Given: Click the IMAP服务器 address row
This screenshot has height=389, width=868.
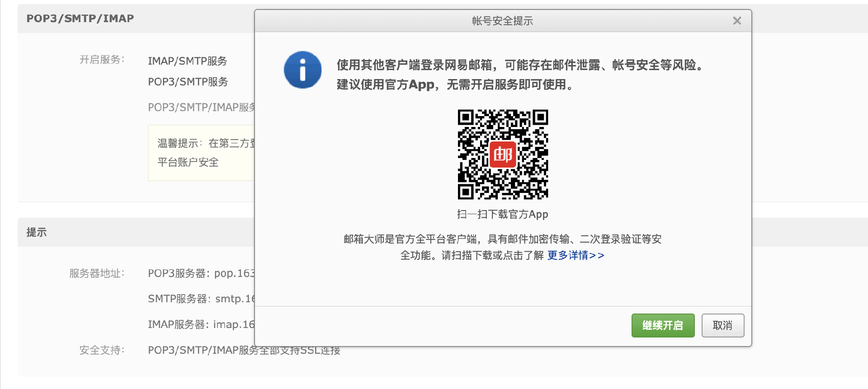Looking at the screenshot, I should 201,324.
